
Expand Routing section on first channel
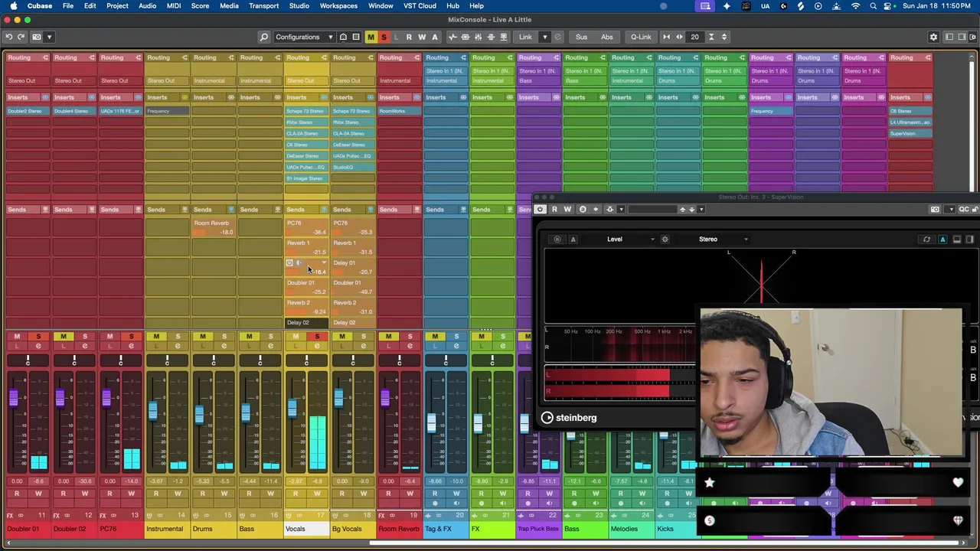pos(27,57)
